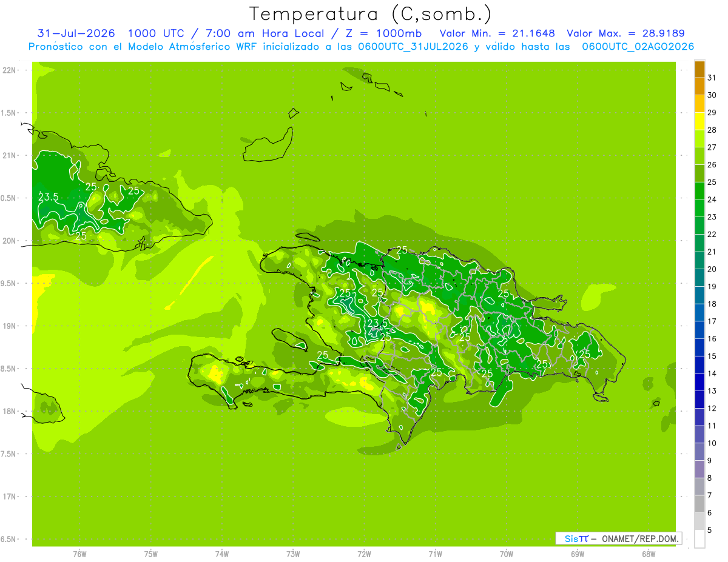
Task: Click the Valor Max. = 28.9189 text
Action: (x=625, y=33)
